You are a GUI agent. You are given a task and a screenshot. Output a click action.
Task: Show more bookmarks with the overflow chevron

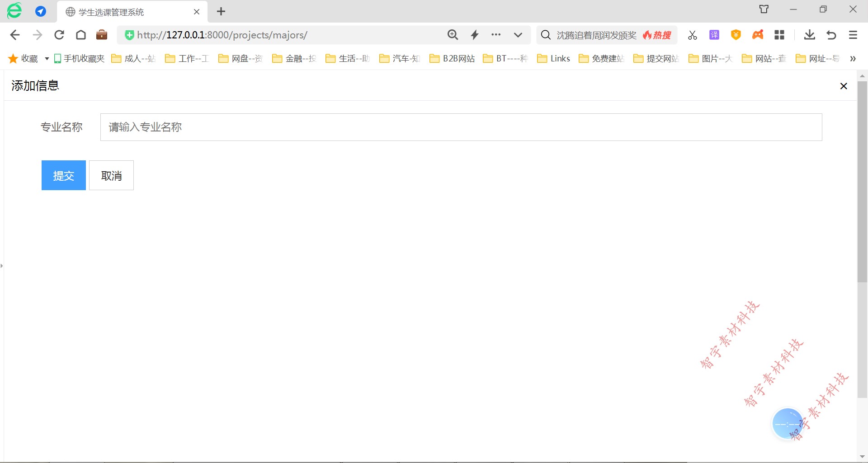tap(853, 59)
